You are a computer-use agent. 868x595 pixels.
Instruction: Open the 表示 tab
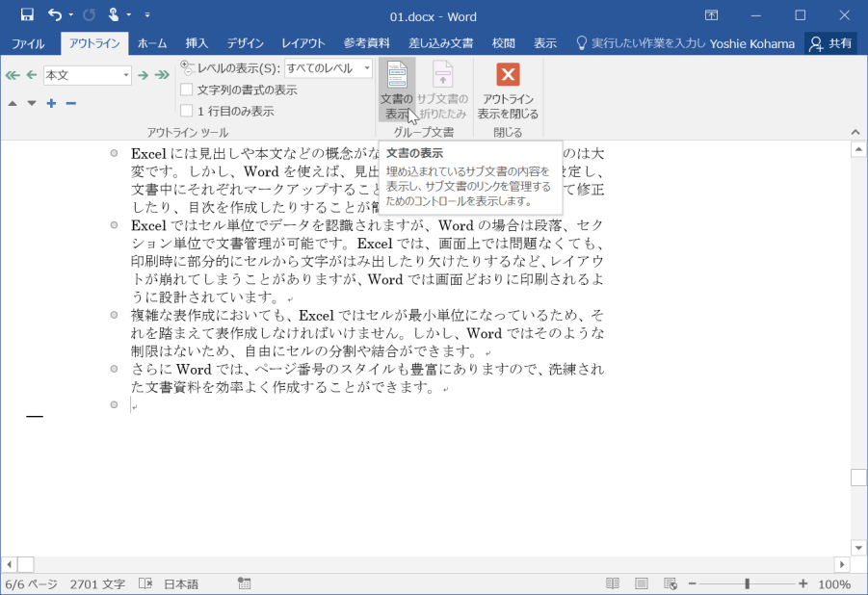(544, 43)
